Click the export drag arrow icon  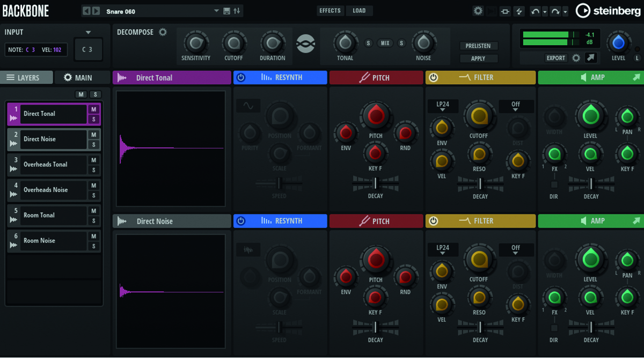590,58
